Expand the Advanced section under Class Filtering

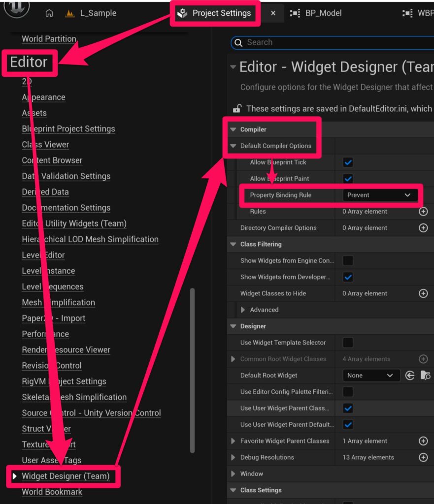click(243, 310)
